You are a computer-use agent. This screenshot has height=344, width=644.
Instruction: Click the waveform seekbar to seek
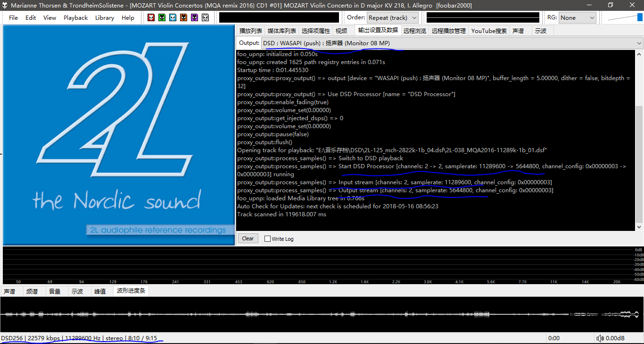[321, 314]
